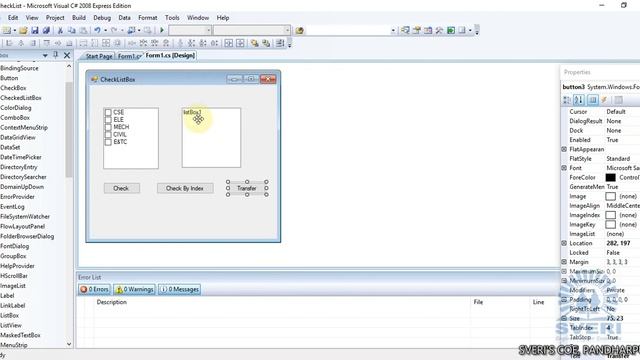Click the Alphabetical sort icon in Properties
Image resolution: width=640 pixels, height=360 pixels.
578,100
